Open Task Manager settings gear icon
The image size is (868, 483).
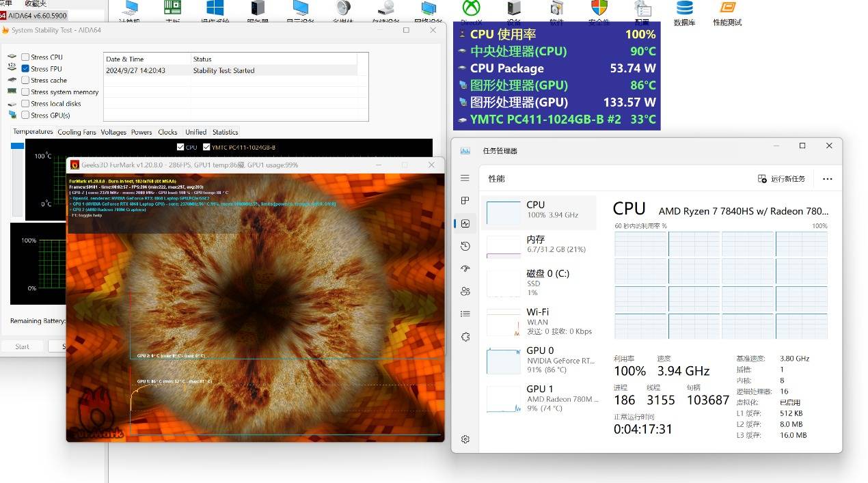(x=465, y=439)
